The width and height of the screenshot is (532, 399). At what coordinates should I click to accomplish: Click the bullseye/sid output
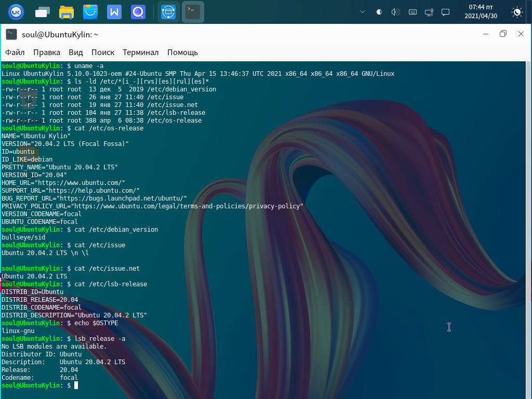[23, 237]
